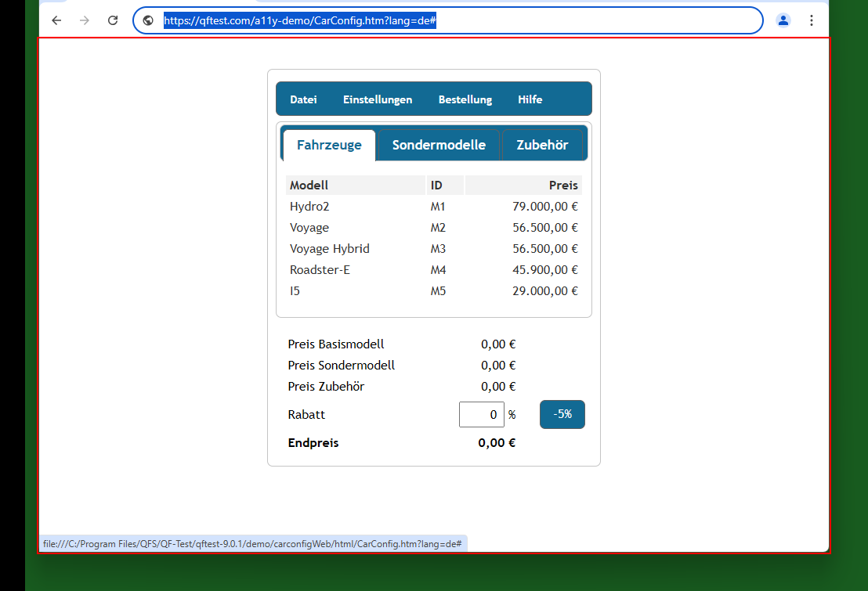868x591 pixels.
Task: Open the Bestellung menu
Action: coord(465,99)
